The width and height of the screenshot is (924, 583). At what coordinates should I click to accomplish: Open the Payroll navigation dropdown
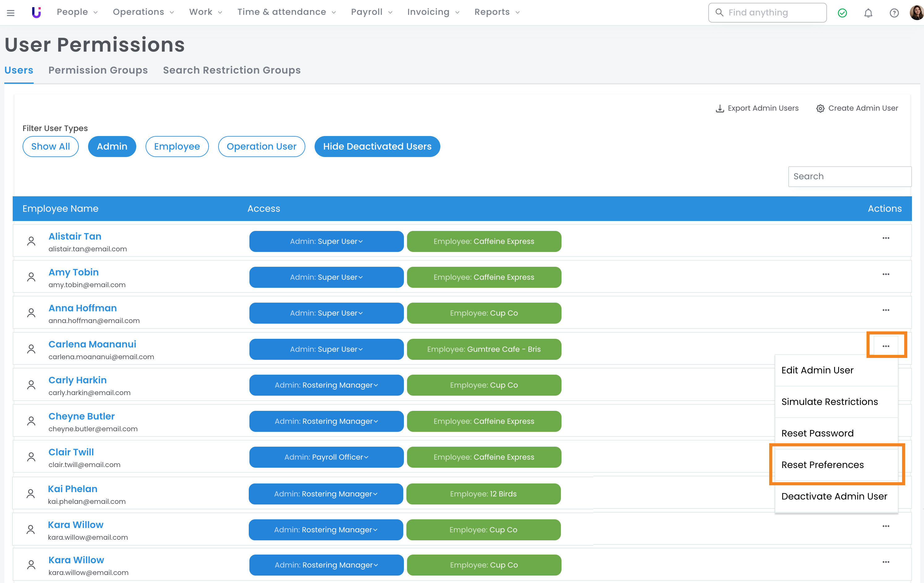371,12
